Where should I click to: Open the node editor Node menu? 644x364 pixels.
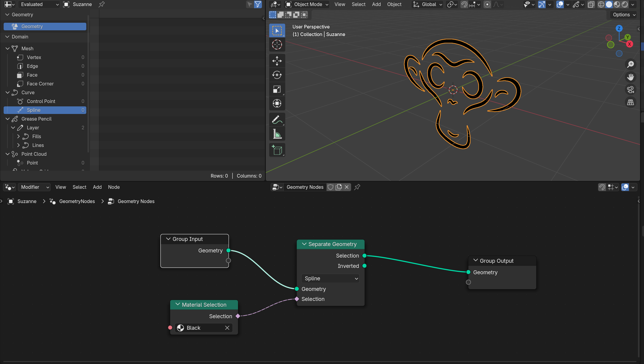tap(114, 187)
